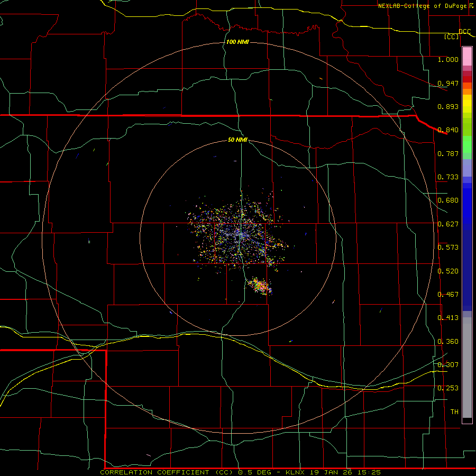Select the 0.307 scale value

point(448,365)
